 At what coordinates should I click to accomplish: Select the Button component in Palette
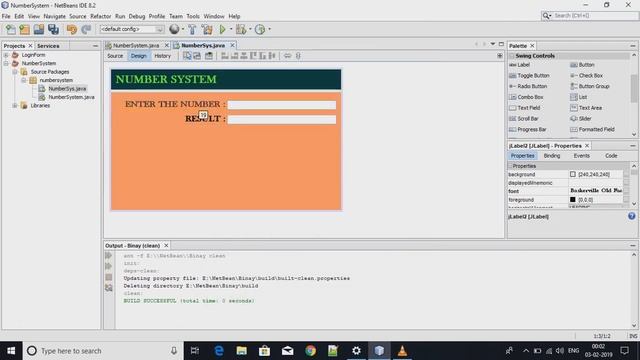(582, 65)
